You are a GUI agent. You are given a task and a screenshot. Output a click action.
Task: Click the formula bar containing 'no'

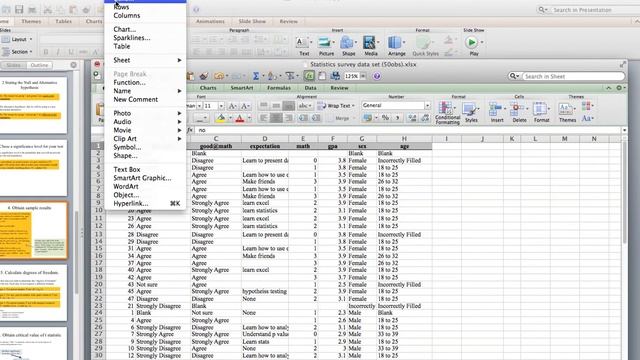(408, 130)
